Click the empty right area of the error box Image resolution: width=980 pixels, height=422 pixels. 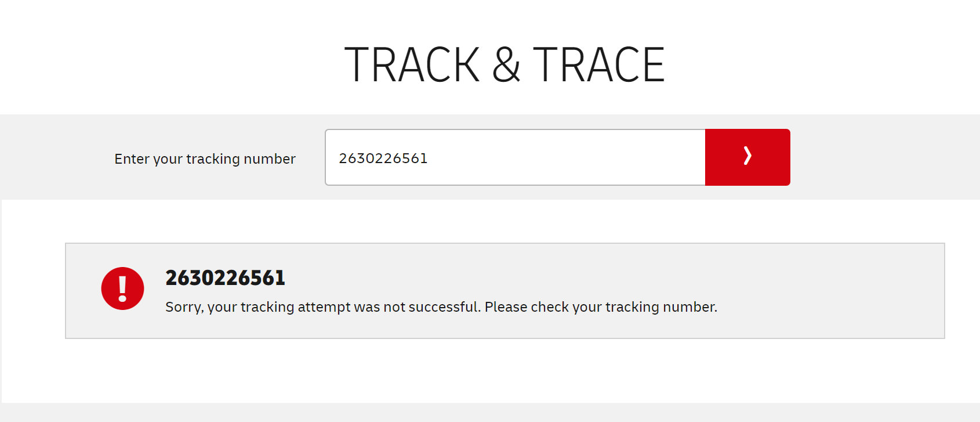point(841,290)
